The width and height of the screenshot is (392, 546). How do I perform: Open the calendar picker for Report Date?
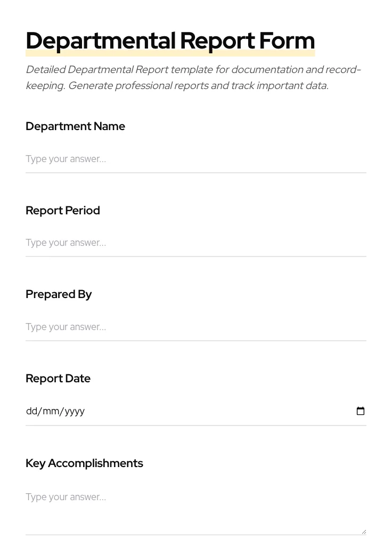pyautogui.click(x=361, y=411)
